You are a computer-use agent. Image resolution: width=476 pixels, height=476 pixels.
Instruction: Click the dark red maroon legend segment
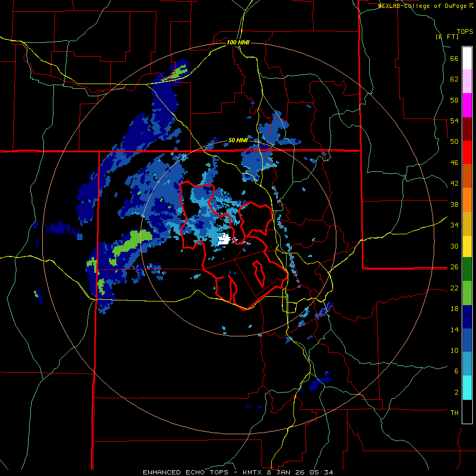click(467, 129)
